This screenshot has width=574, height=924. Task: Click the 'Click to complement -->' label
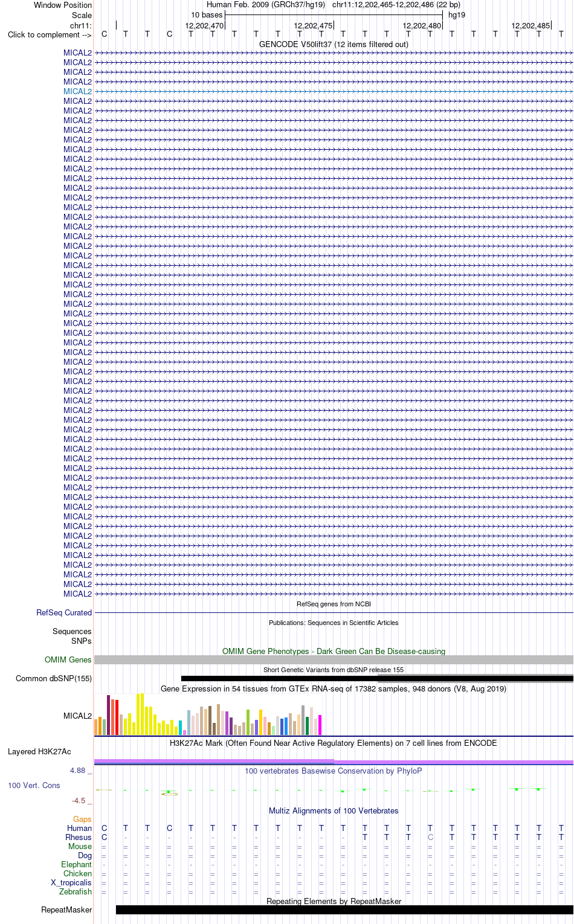click(x=50, y=34)
